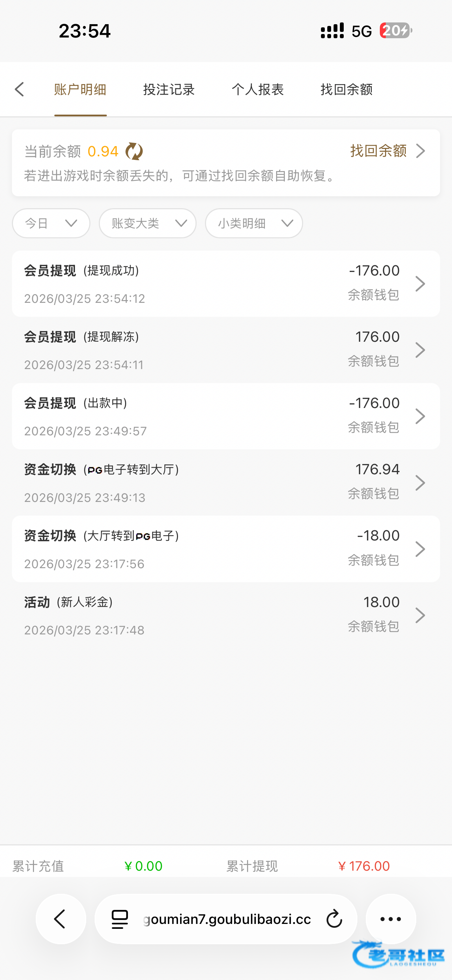Open details arrow for 新人彩金 record
This screenshot has width=452, height=980.
420,615
